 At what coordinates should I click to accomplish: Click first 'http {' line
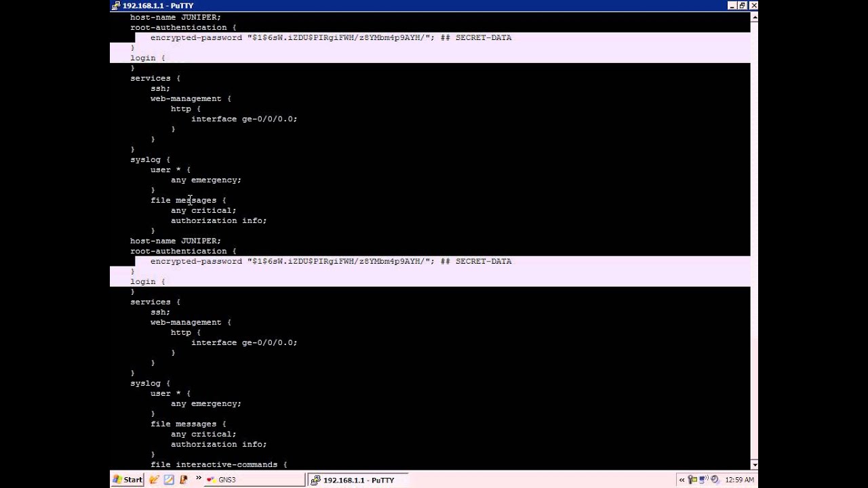point(186,109)
